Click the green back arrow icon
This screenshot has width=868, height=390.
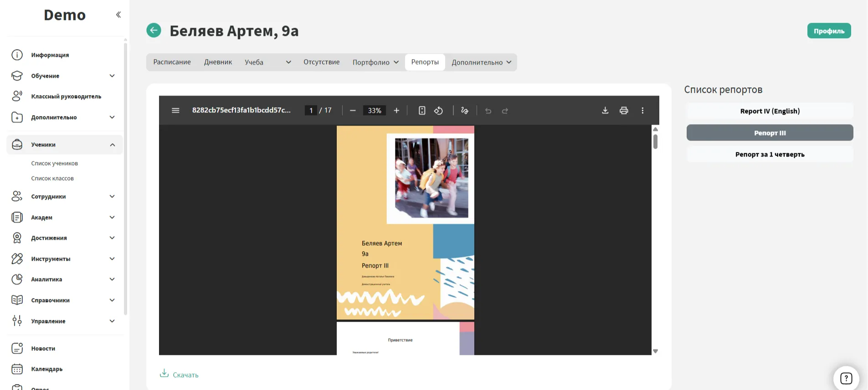(x=154, y=30)
